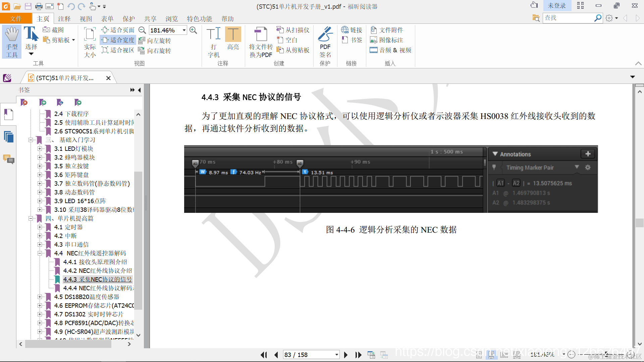Go to next page arrow in status bar

coord(346,355)
